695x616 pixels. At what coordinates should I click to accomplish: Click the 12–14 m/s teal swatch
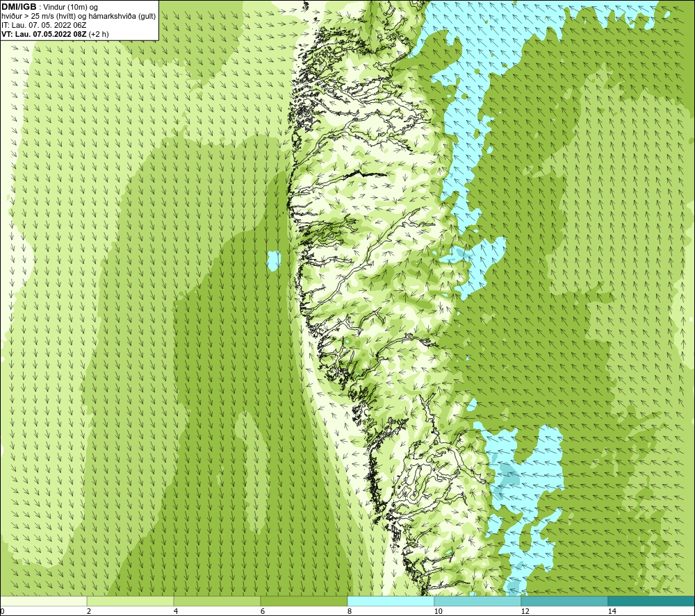(564, 601)
